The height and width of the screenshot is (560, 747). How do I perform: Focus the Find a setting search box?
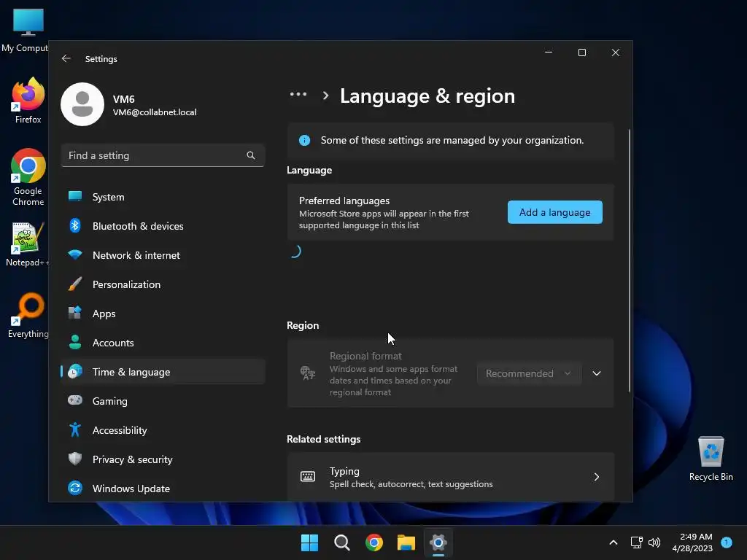(163, 155)
